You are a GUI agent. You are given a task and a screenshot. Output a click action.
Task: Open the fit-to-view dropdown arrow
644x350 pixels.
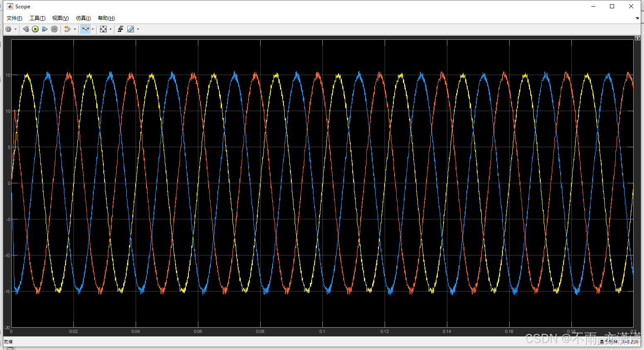110,29
